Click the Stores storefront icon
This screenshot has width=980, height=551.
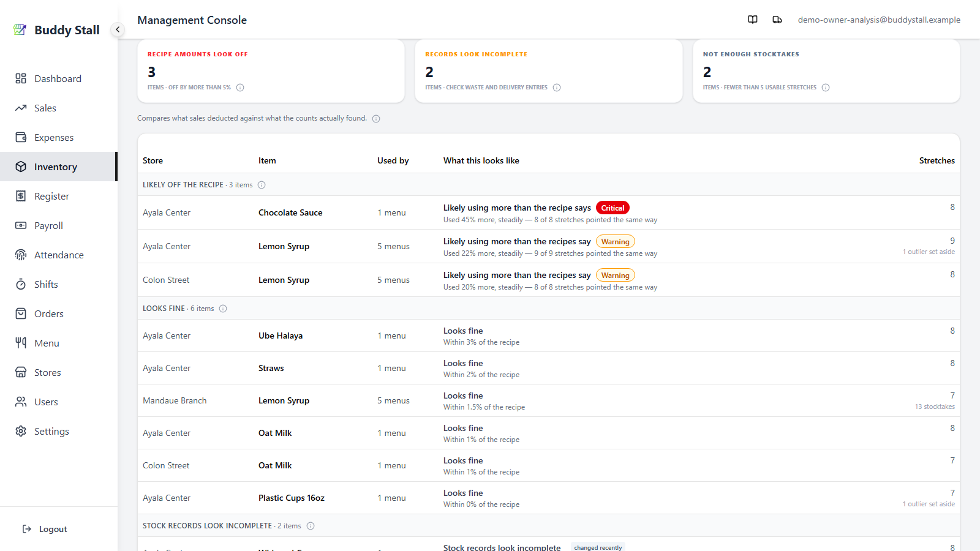pos(21,372)
